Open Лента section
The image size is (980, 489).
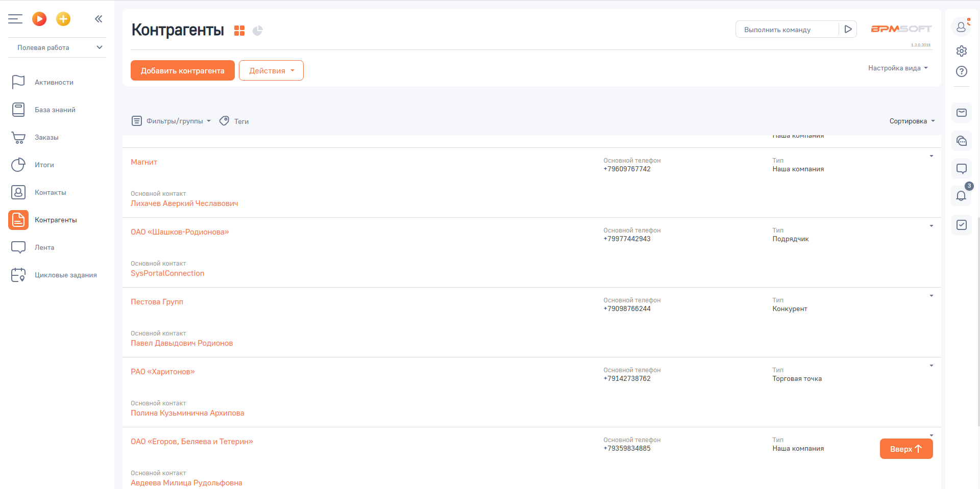coord(44,247)
